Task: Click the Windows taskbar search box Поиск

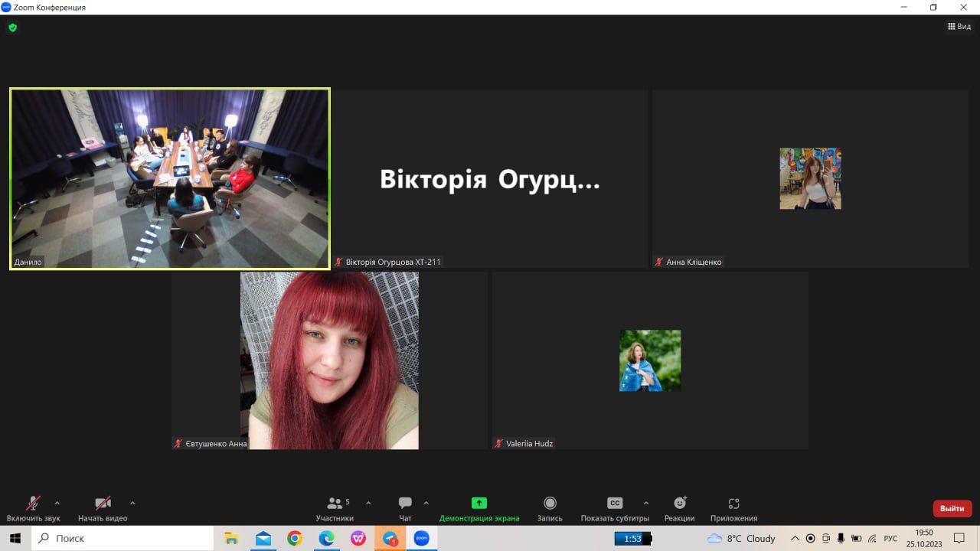Action: [x=122, y=539]
